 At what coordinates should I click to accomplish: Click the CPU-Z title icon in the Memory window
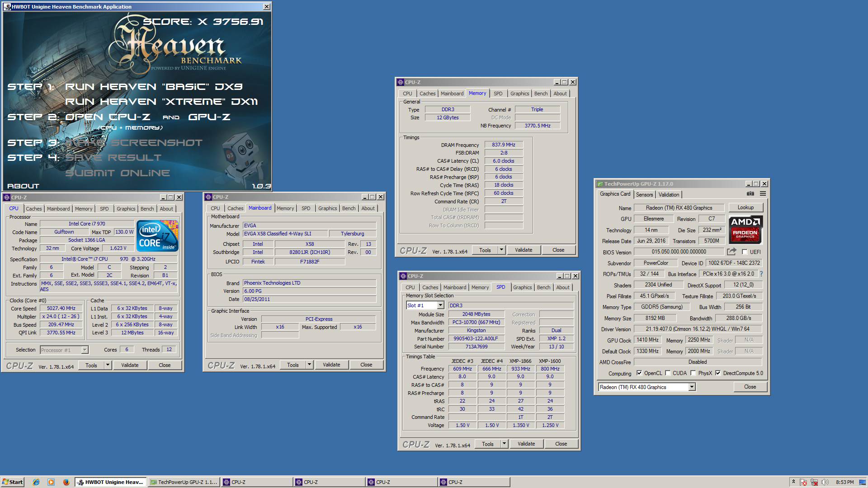click(400, 82)
